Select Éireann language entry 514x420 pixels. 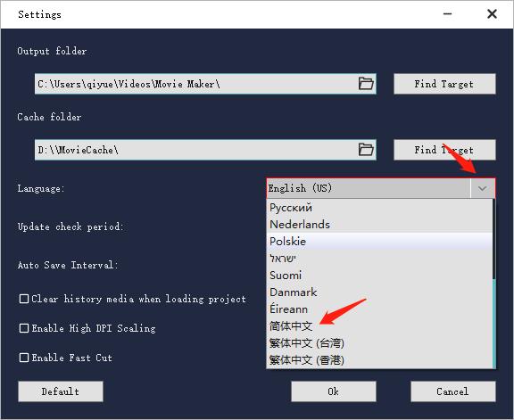coord(379,309)
